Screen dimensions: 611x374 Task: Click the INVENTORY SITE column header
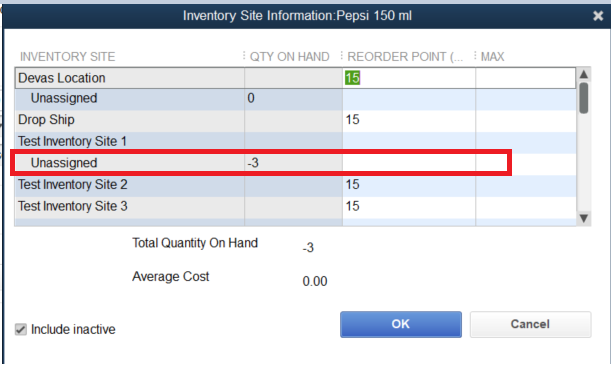(x=67, y=57)
